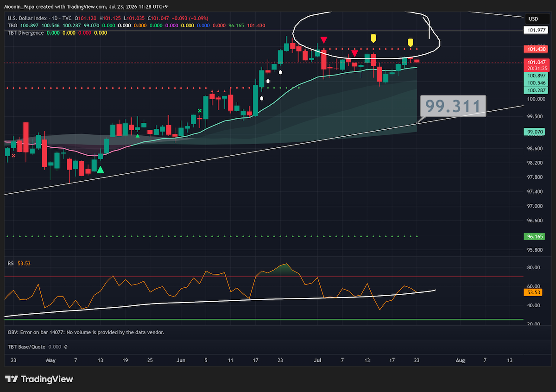
Task: Click the TBT Divergence indicator legend
Action: pos(25,33)
